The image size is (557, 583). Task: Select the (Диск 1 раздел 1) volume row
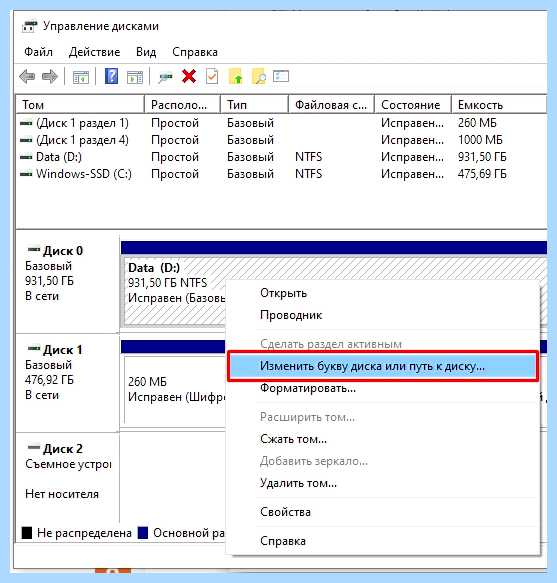[x=281, y=123]
